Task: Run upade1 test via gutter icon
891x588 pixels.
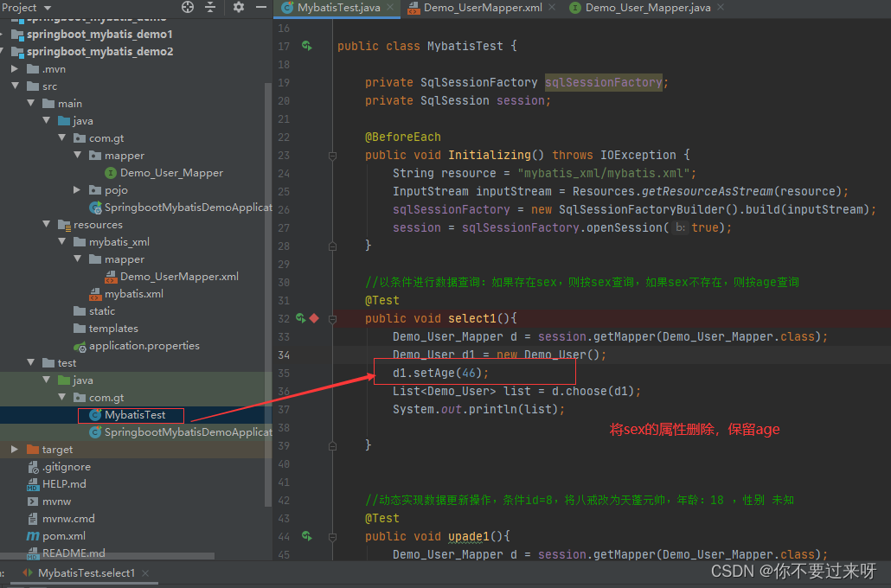Action: pyautogui.click(x=307, y=536)
